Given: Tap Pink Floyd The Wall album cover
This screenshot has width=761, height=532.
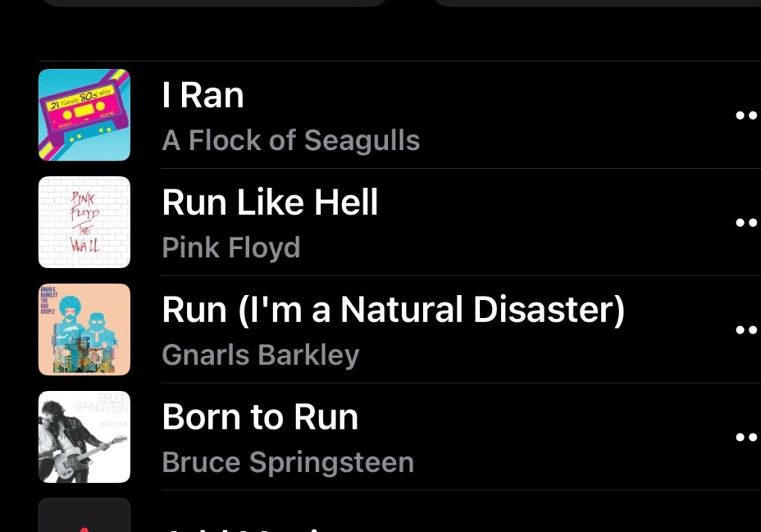Looking at the screenshot, I should (84, 222).
